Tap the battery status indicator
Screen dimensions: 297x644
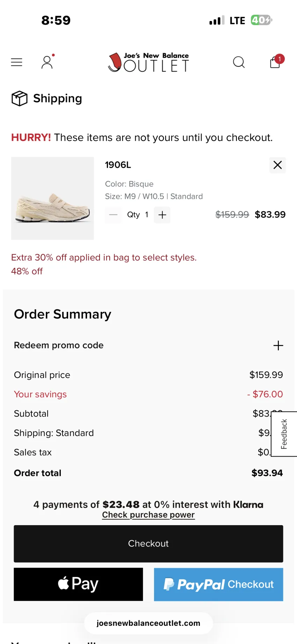point(261,20)
